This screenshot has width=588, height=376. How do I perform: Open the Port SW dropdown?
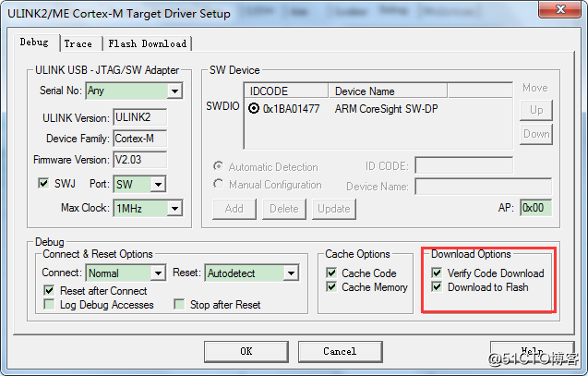[x=158, y=184]
